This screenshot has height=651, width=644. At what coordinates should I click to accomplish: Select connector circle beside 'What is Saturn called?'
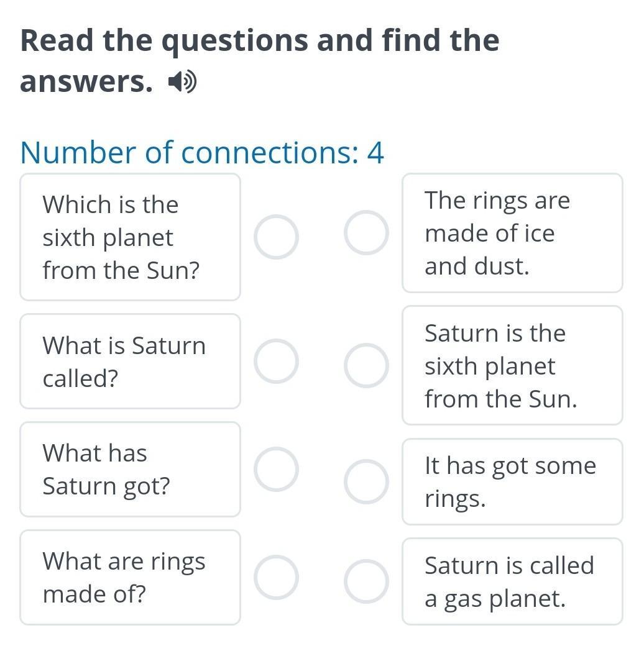(x=276, y=361)
